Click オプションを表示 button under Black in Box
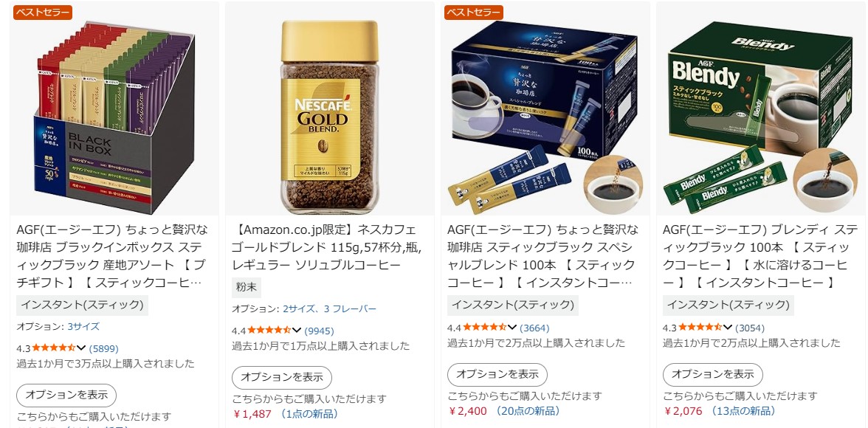 coord(66,396)
